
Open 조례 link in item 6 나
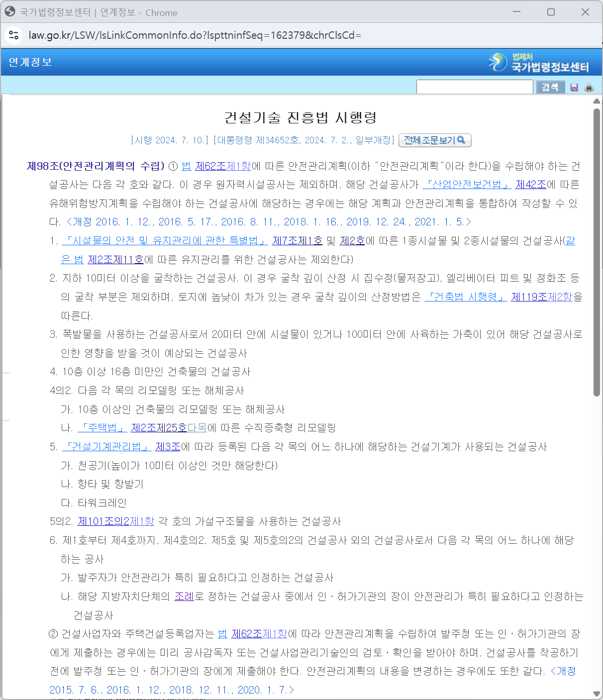[x=184, y=597]
